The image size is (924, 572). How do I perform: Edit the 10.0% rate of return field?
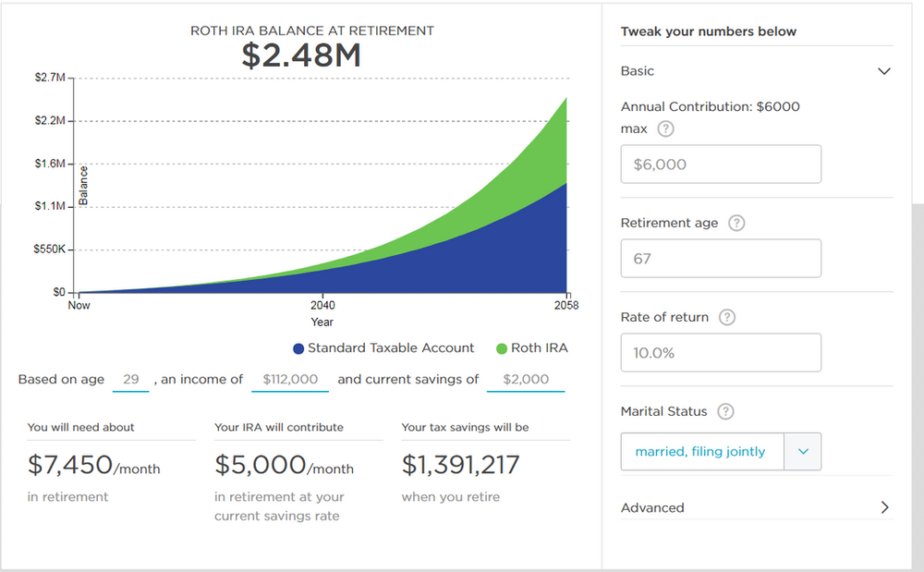(721, 352)
